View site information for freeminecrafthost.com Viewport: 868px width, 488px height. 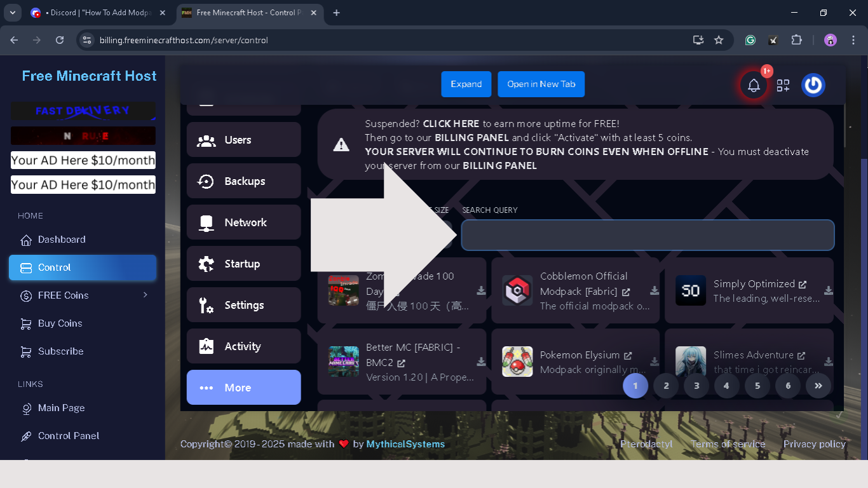[x=87, y=40]
